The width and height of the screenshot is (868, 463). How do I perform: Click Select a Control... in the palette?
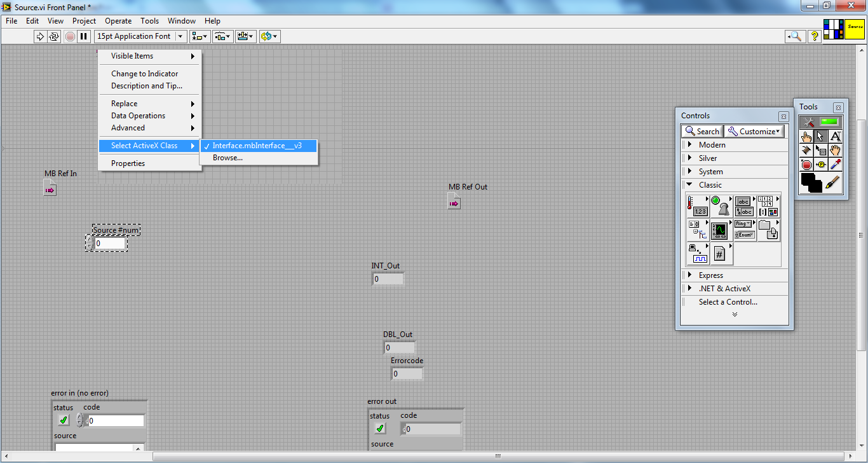click(x=728, y=302)
